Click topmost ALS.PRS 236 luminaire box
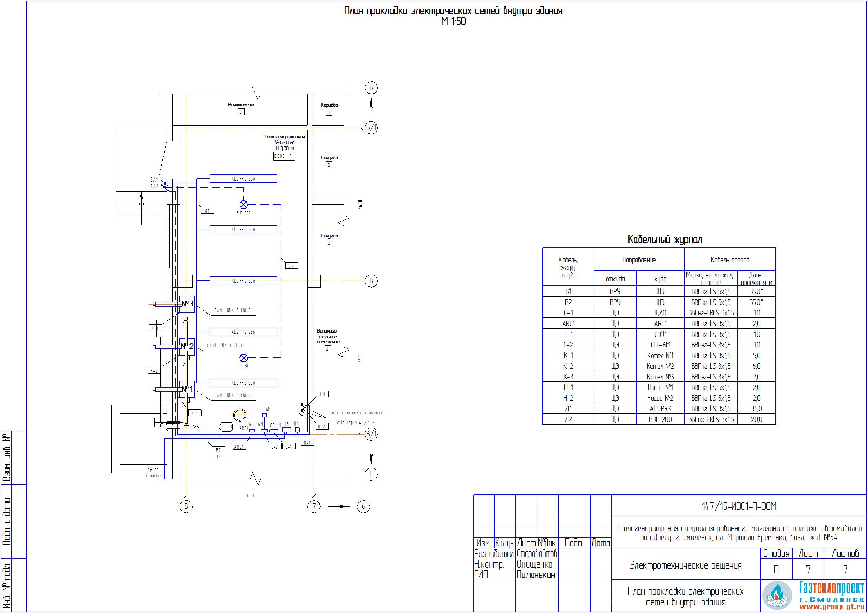The height and width of the screenshot is (613, 868). [243, 179]
